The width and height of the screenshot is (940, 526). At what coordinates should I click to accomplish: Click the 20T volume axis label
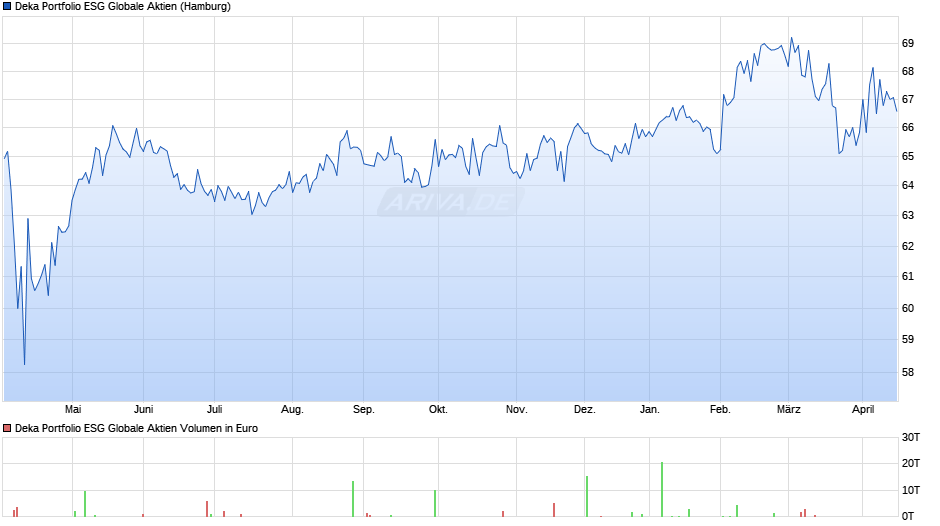(x=911, y=463)
